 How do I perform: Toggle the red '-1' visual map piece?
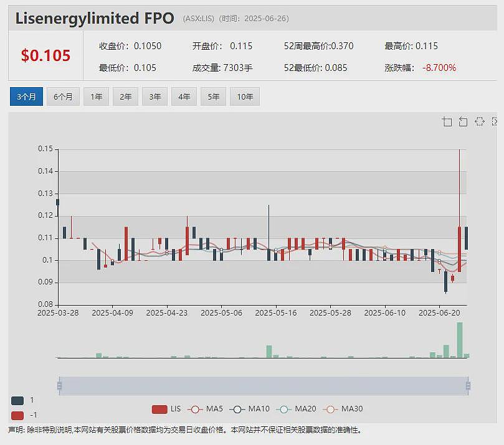point(17,416)
